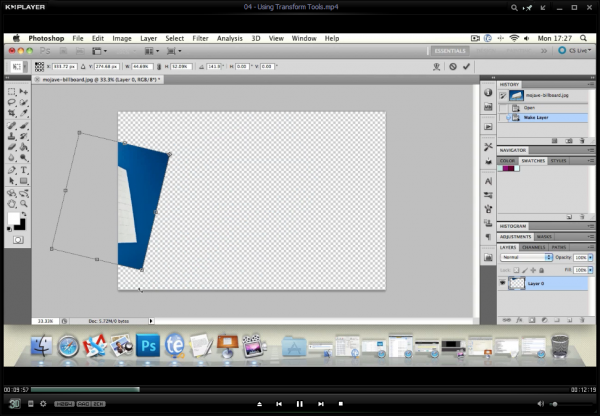The height and width of the screenshot is (416, 600).
Task: Switch to the Channels tab
Action: coord(533,245)
